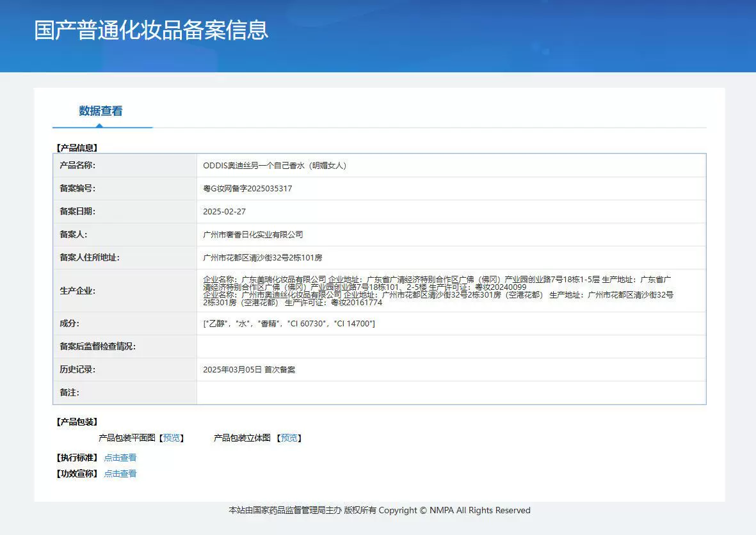
Task: Click the 【功效宣称】 label
Action: [x=77, y=474]
